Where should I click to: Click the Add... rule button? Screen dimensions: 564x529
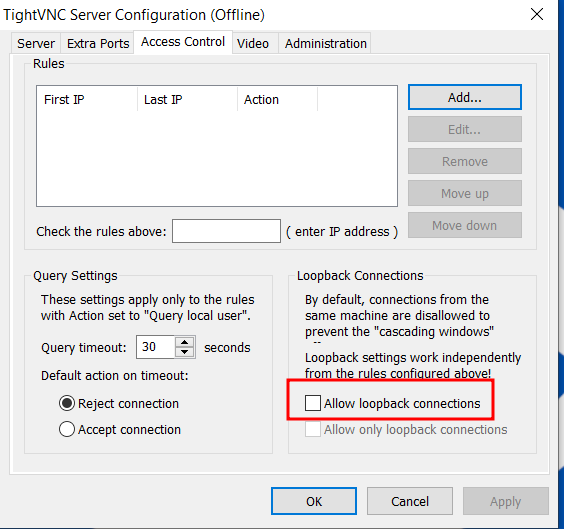pos(465,97)
